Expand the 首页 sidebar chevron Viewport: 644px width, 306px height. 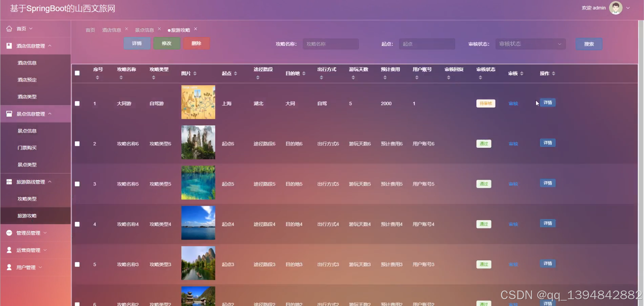[31, 28]
